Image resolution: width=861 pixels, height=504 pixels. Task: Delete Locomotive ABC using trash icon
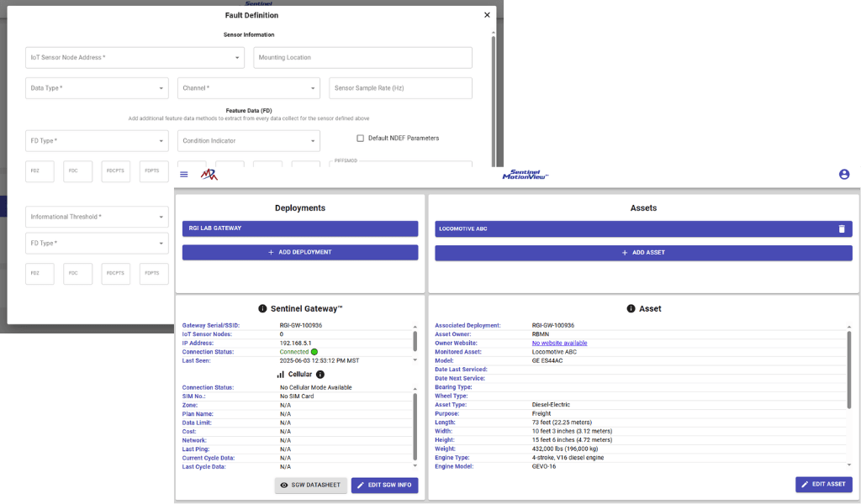coord(842,228)
